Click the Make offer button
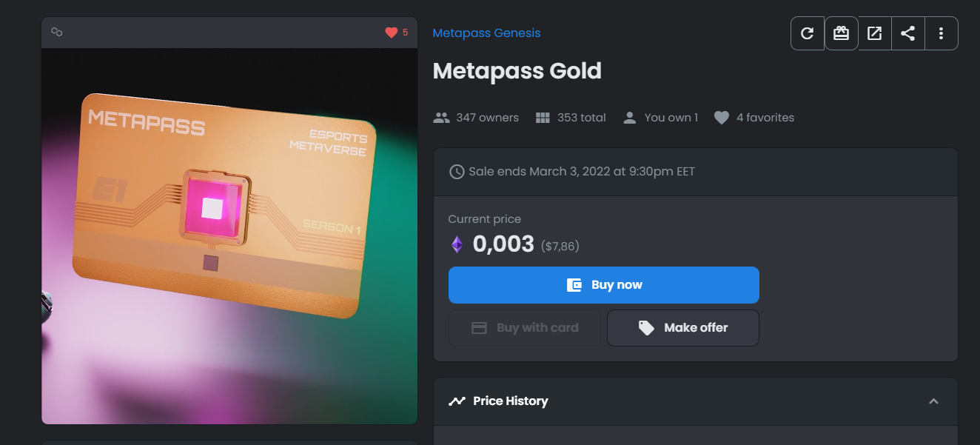 coord(683,328)
